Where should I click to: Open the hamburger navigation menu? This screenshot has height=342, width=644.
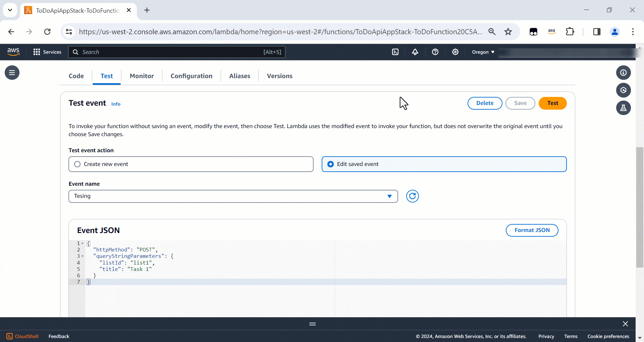pyautogui.click(x=12, y=72)
